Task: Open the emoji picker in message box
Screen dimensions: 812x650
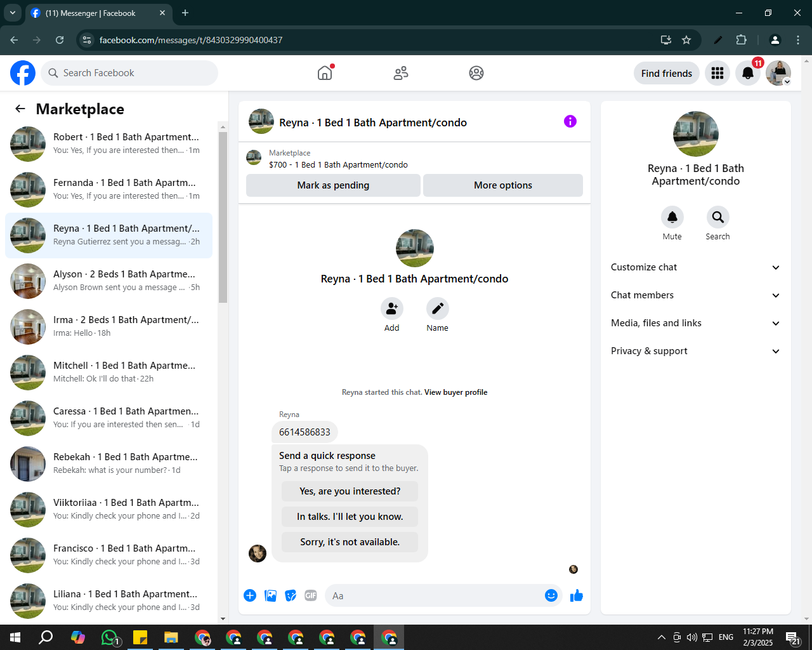Action: coord(551,595)
